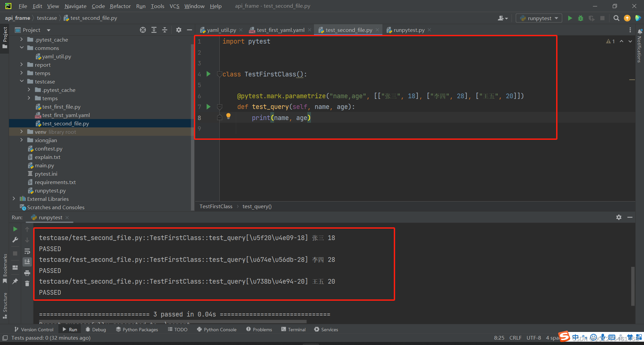Click the yellow lightbulb intention icon
This screenshot has height=345, width=644.
point(228,116)
